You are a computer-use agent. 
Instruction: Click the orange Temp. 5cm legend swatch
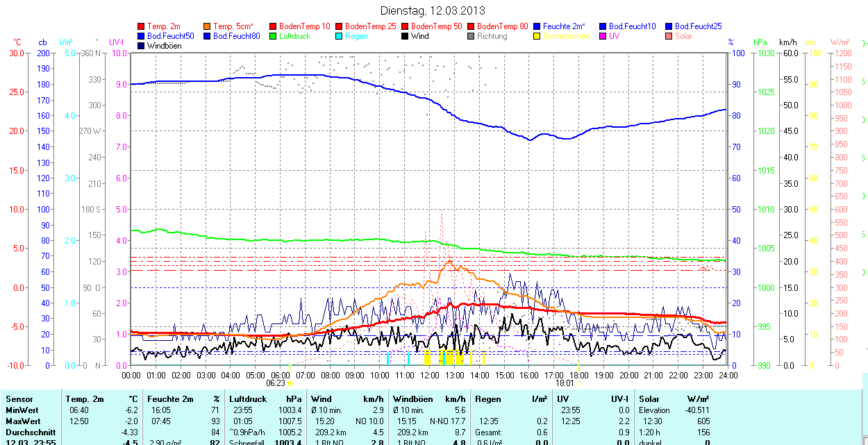(x=208, y=26)
